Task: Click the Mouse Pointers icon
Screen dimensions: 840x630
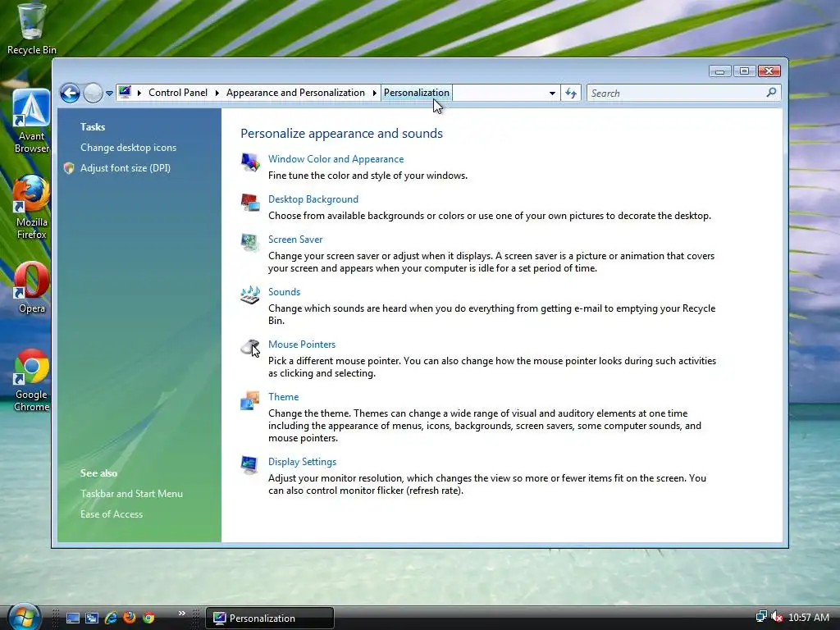Action: click(x=249, y=348)
